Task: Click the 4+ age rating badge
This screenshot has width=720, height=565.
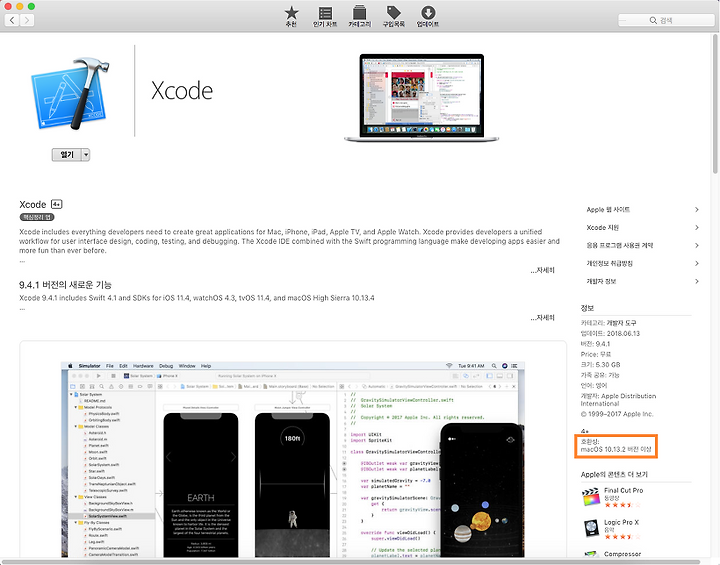Action: [56, 204]
